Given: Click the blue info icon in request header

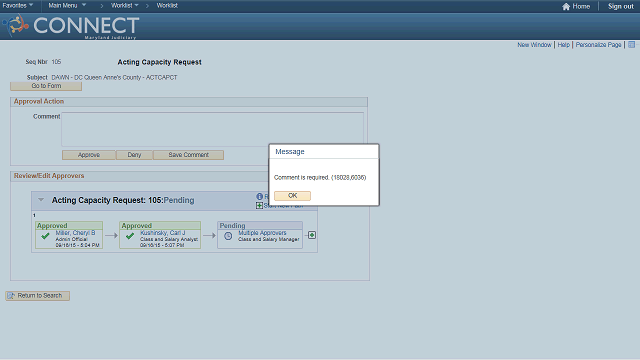Looking at the screenshot, I should pos(259,196).
